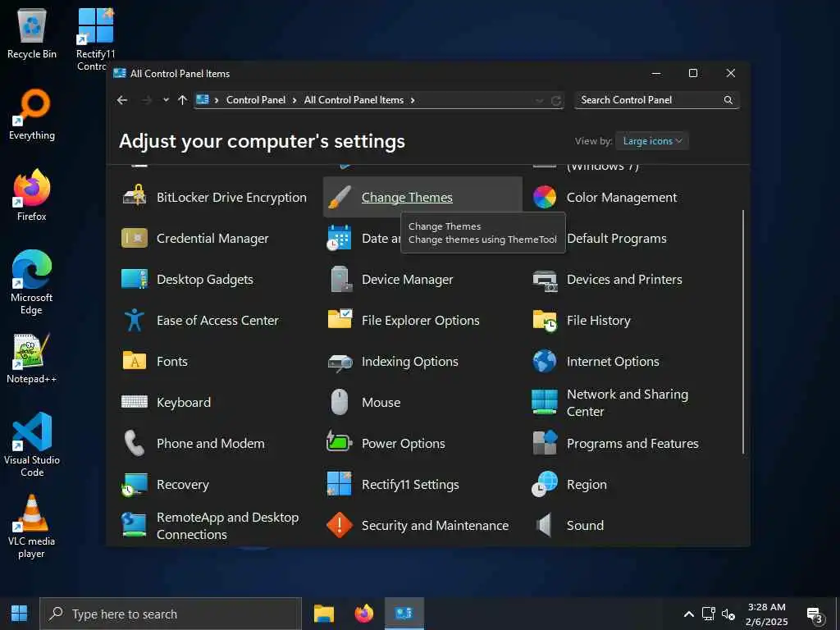Screen dimensions: 840x630
Task: Open the Windows Start menu
Action: tap(20, 614)
